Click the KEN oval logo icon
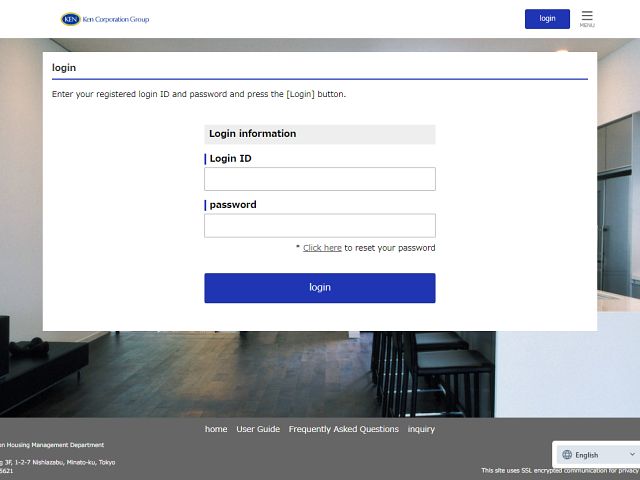640x480 pixels. pos(69,19)
